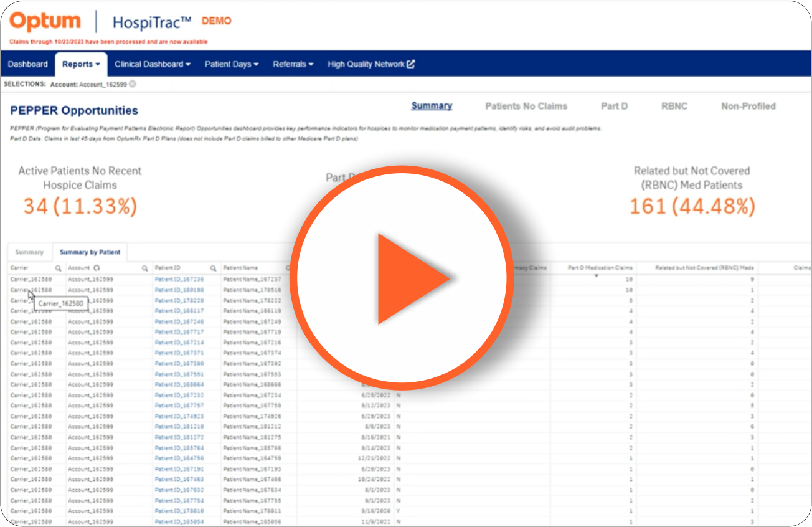Click the search icon in Carrier column
812x527 pixels.
click(x=58, y=268)
